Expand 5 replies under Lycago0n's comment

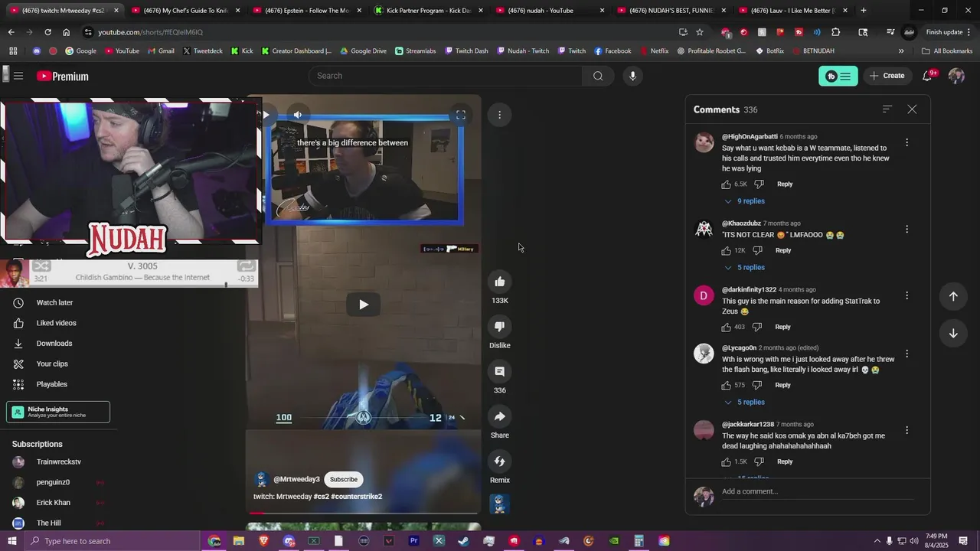pos(744,403)
